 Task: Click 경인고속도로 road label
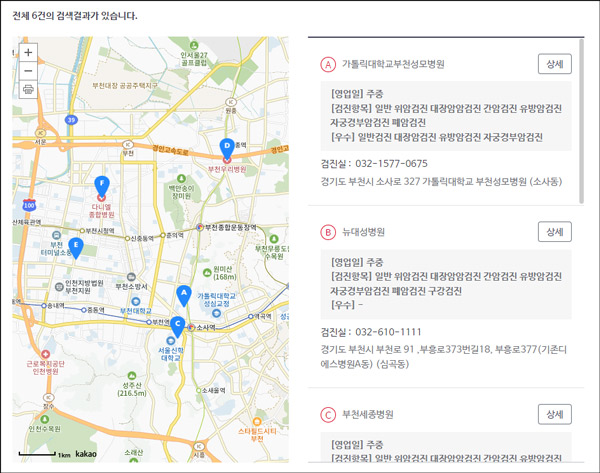coord(170,150)
